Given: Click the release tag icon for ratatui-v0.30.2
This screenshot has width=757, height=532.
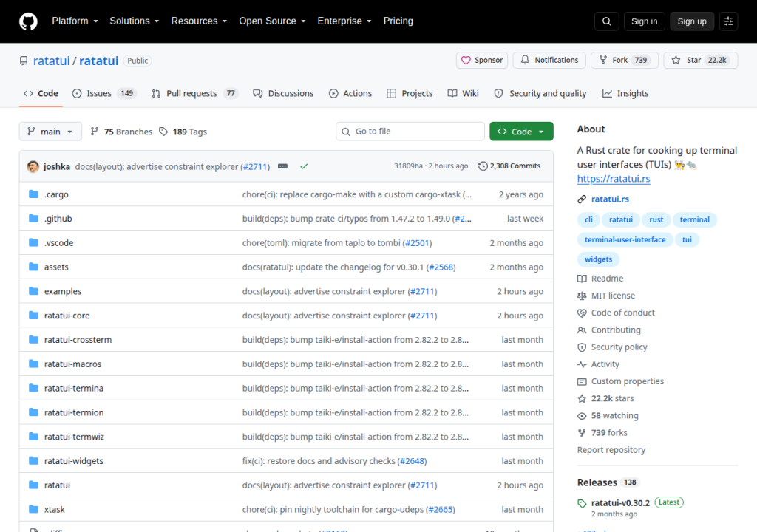Looking at the screenshot, I should [x=582, y=503].
